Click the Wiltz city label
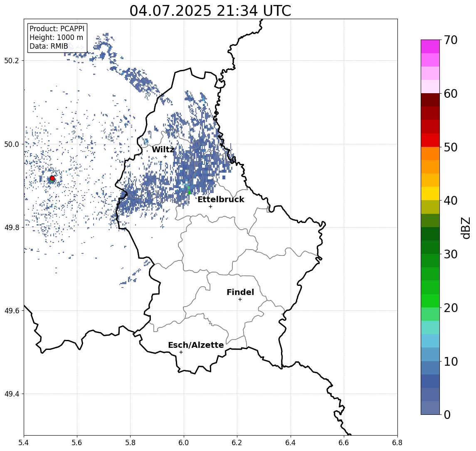The height and width of the screenshot is (451, 476). (163, 149)
